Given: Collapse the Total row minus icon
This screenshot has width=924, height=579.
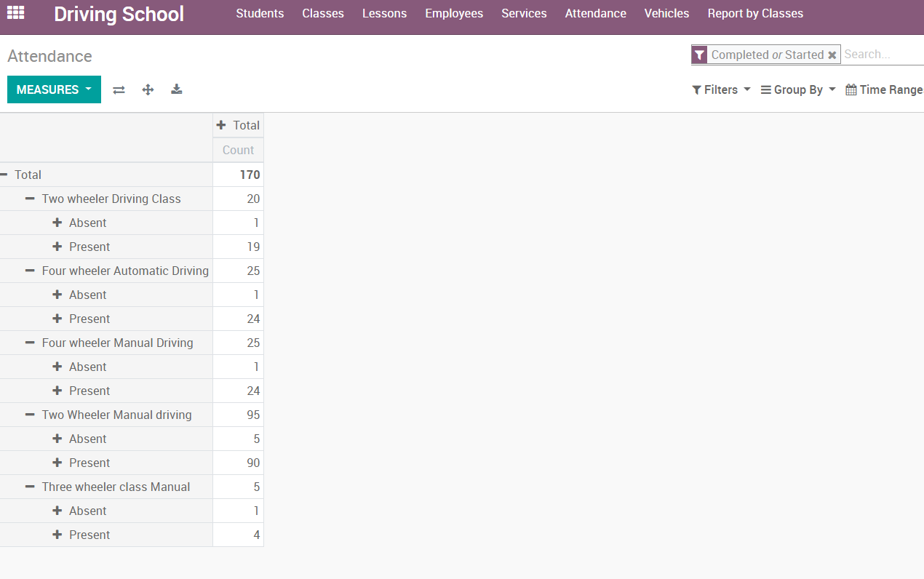Looking at the screenshot, I should coord(4,175).
